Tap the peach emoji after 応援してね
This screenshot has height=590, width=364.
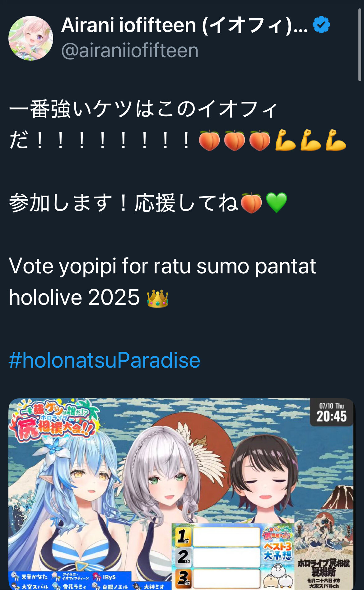(x=251, y=203)
